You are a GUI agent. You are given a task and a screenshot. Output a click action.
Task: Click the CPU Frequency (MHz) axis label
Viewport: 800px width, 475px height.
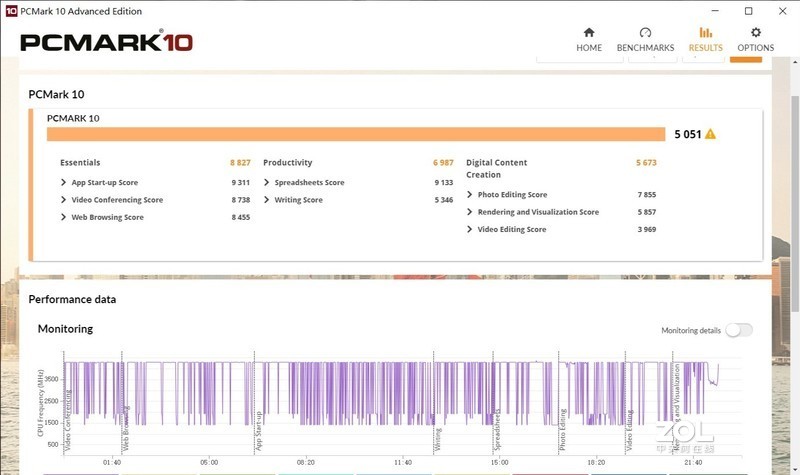click(x=40, y=403)
